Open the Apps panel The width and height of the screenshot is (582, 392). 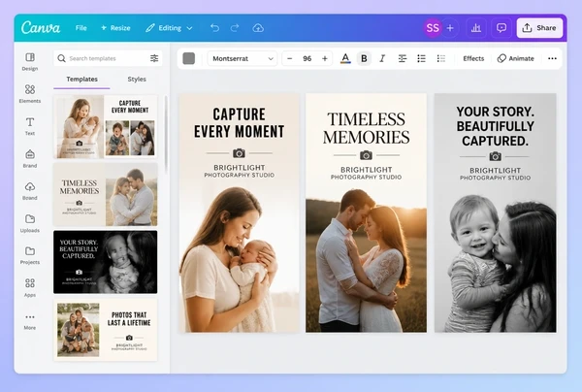click(30, 287)
